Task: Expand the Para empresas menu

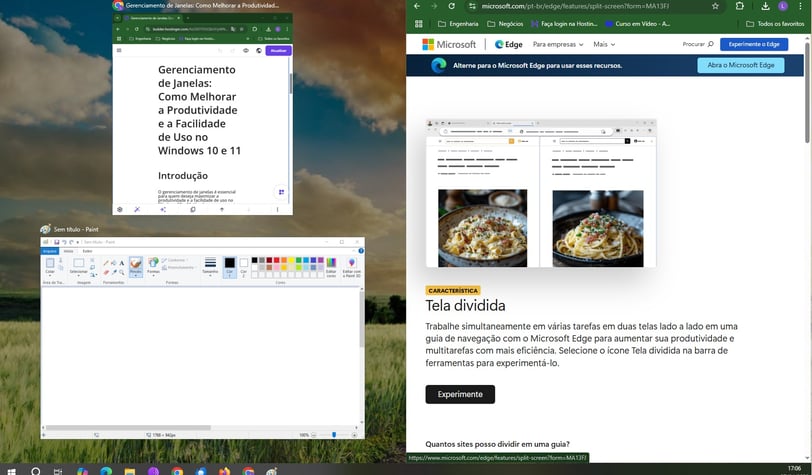Action: pyautogui.click(x=558, y=45)
